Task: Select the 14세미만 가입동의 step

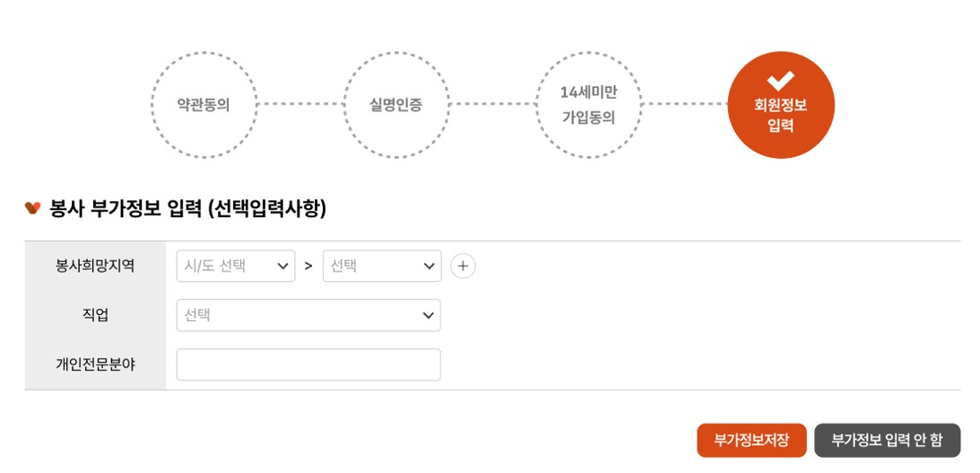Action: 588,105
